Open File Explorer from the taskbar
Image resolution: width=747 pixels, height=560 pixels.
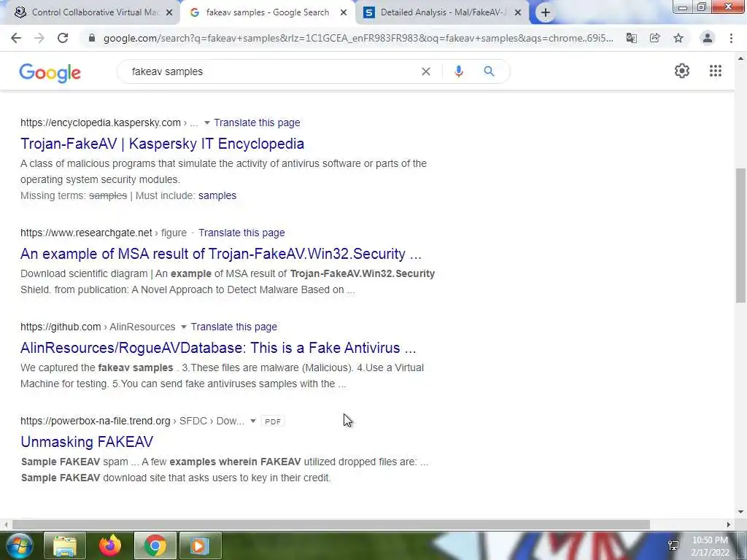65,545
